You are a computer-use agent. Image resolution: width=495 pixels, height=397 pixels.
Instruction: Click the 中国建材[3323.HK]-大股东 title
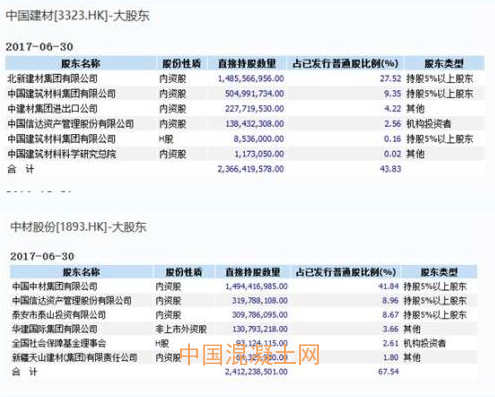[78, 16]
